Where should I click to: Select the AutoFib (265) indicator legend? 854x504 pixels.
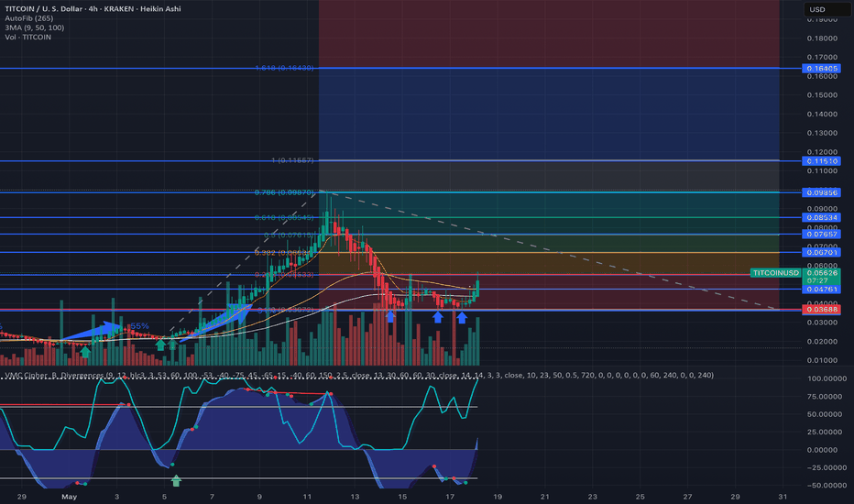29,18
